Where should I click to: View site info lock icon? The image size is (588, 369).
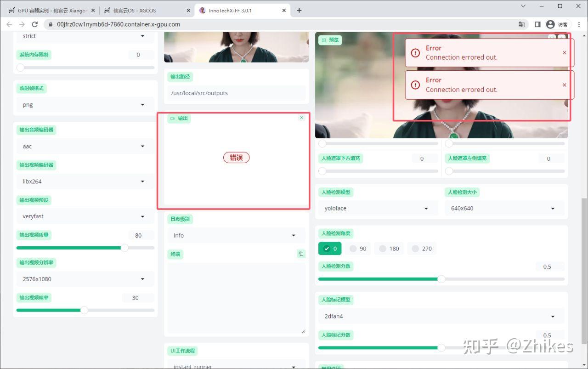51,24
